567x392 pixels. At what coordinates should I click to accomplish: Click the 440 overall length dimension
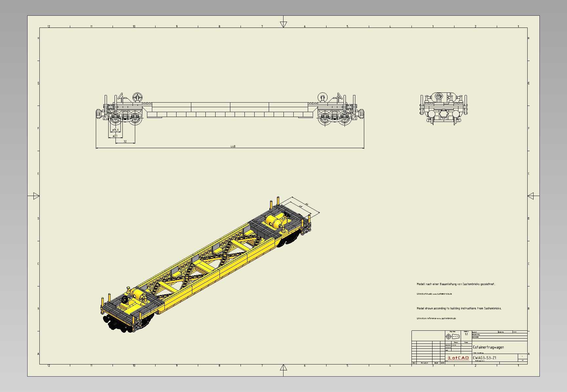pyautogui.click(x=233, y=147)
